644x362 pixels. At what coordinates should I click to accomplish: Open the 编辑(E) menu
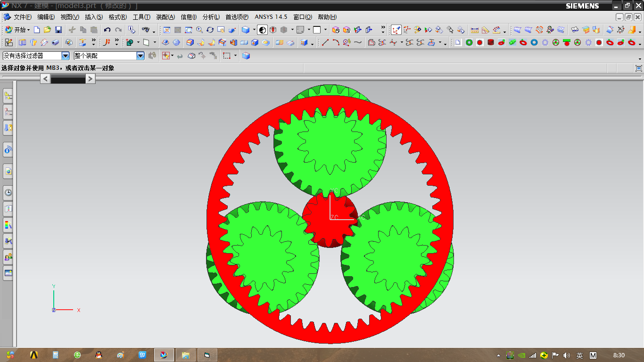click(46, 17)
